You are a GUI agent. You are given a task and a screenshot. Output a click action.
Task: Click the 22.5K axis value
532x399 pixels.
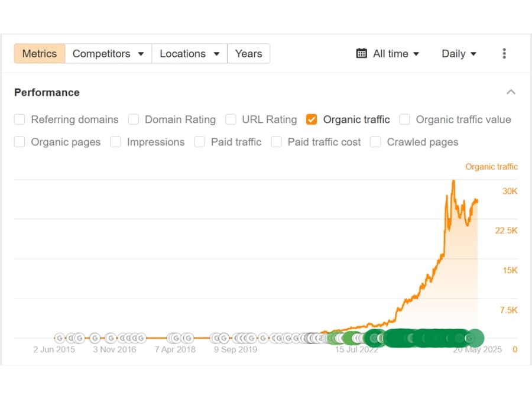click(x=506, y=231)
